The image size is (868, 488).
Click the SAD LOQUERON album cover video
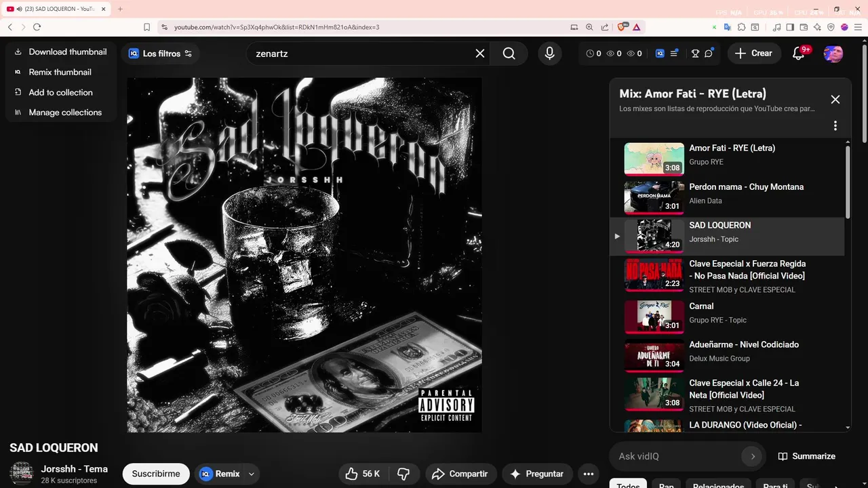click(304, 255)
